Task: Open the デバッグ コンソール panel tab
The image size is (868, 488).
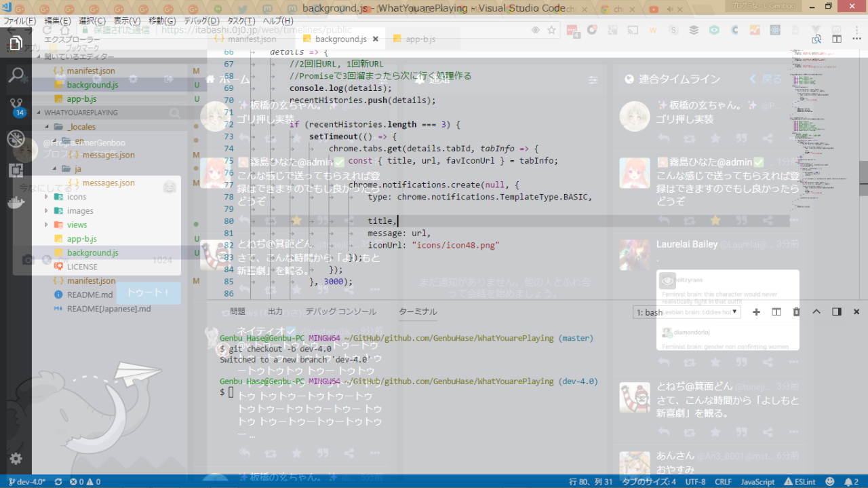Action: click(x=340, y=312)
